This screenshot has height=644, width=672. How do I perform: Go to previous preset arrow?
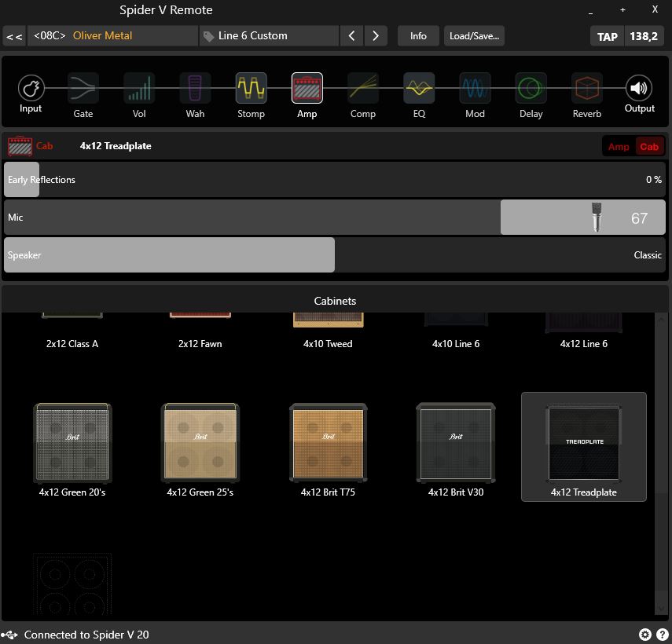[352, 36]
